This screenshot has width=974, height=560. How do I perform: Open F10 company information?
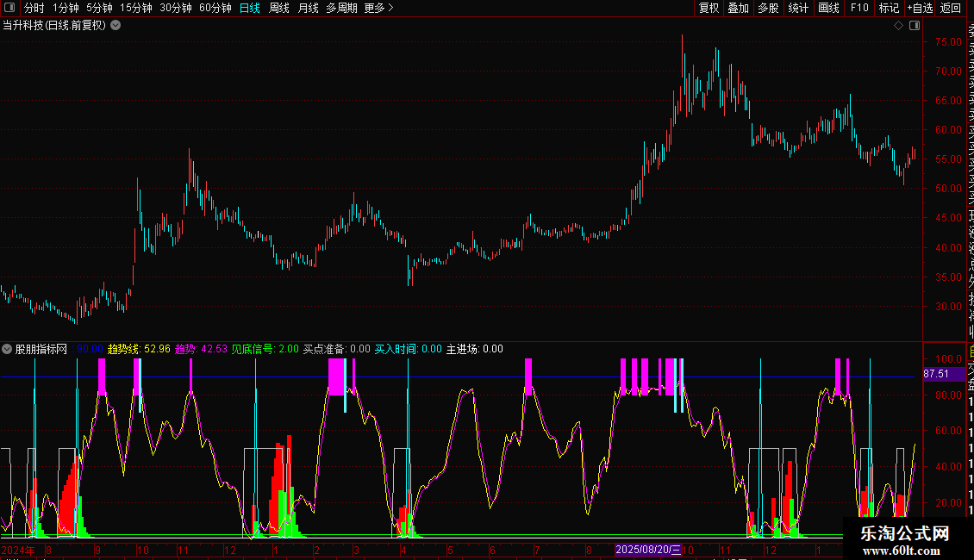tap(859, 8)
